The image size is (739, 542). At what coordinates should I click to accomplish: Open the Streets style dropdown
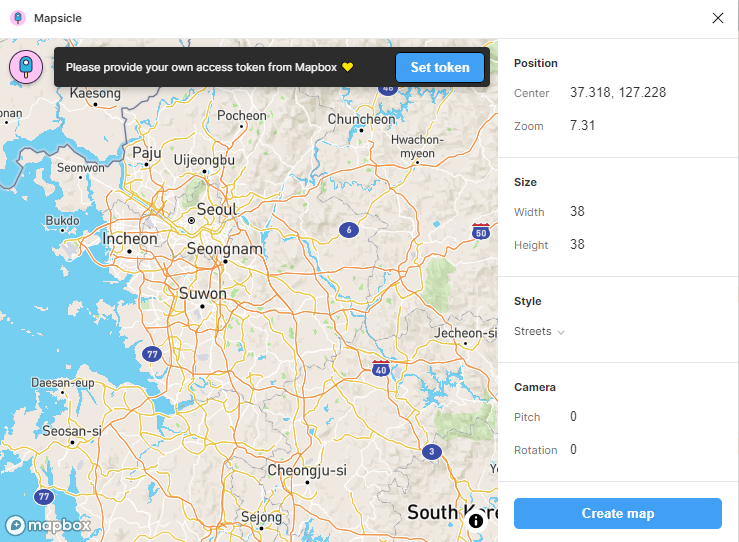[x=539, y=331]
